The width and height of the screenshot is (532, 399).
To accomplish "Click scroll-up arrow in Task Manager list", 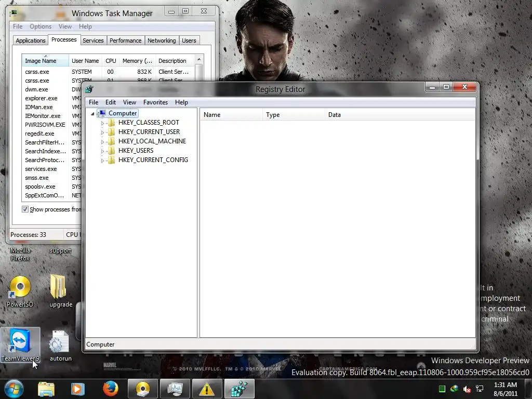I will (199, 59).
